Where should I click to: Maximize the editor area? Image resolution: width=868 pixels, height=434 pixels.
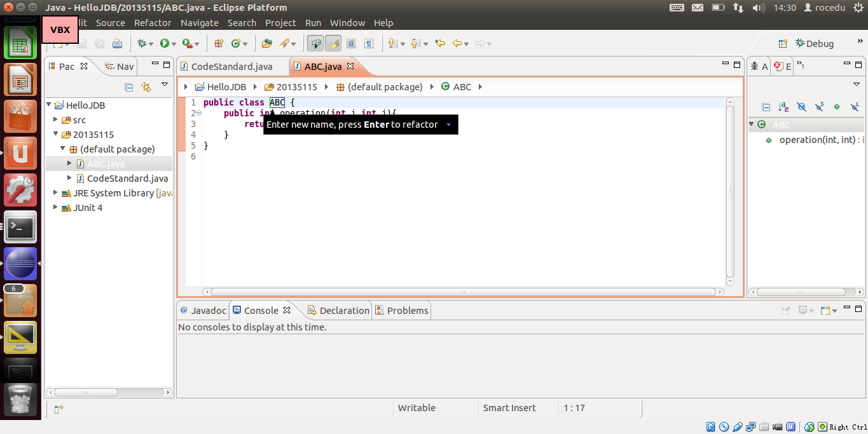(737, 65)
